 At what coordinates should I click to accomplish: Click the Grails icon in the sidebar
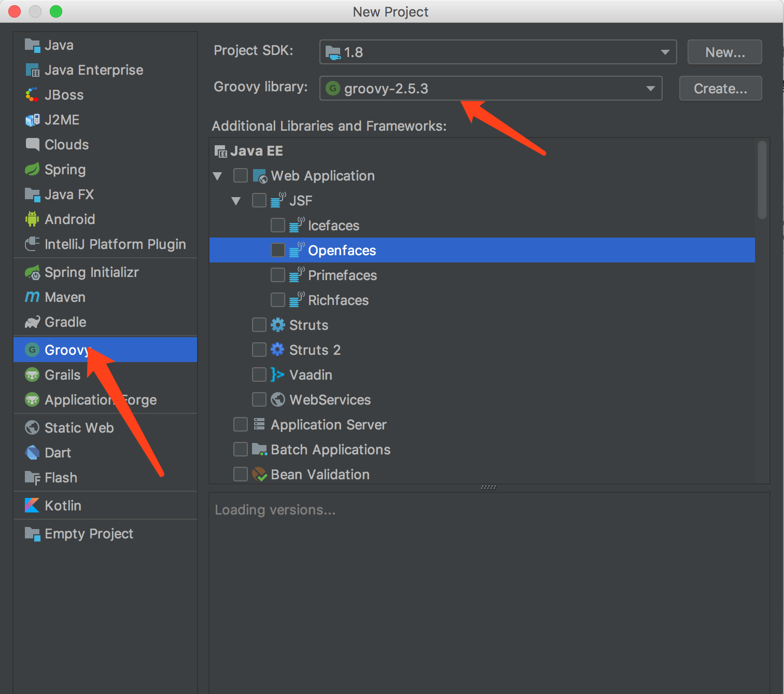coord(32,374)
